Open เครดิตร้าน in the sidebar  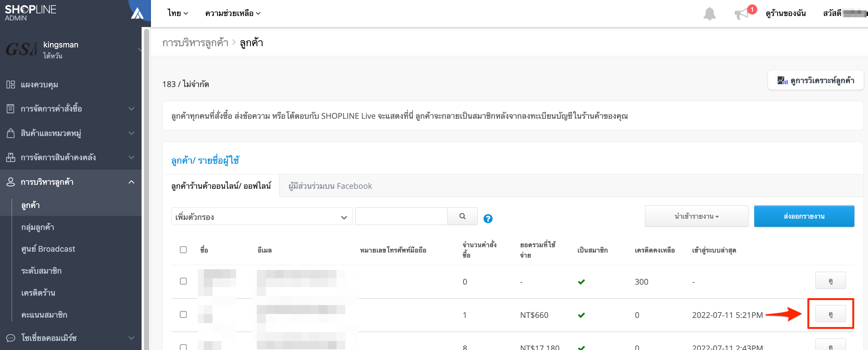(38, 293)
